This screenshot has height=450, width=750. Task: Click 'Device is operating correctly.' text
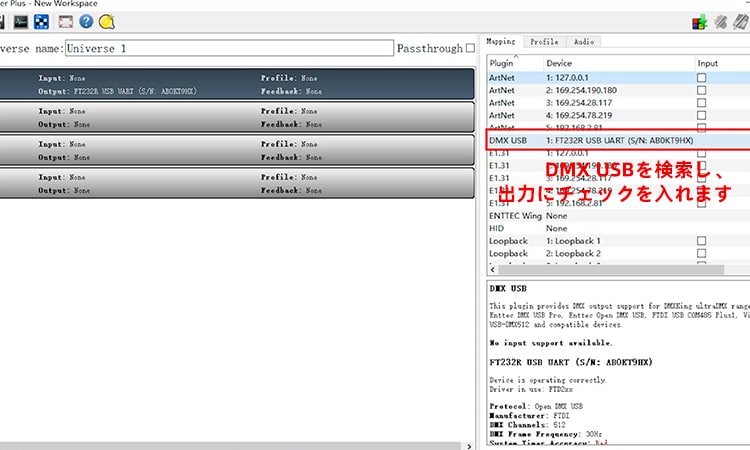coord(548,380)
